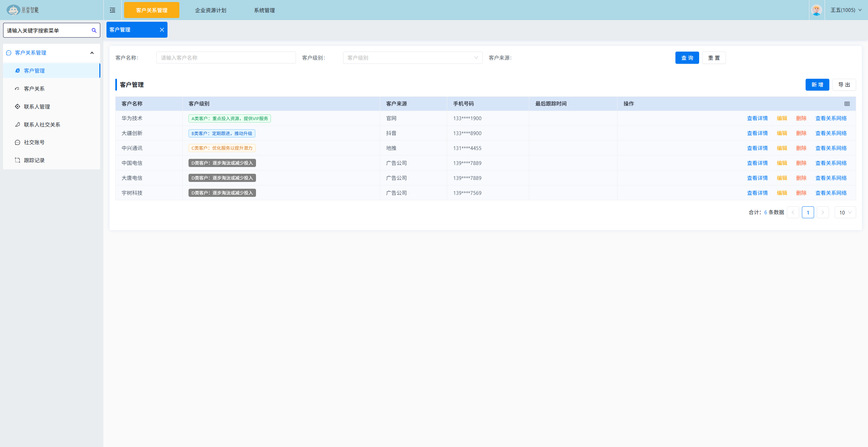Click 查看详情 for 华为技术
Screen dimensions: 868x447
coord(757,118)
